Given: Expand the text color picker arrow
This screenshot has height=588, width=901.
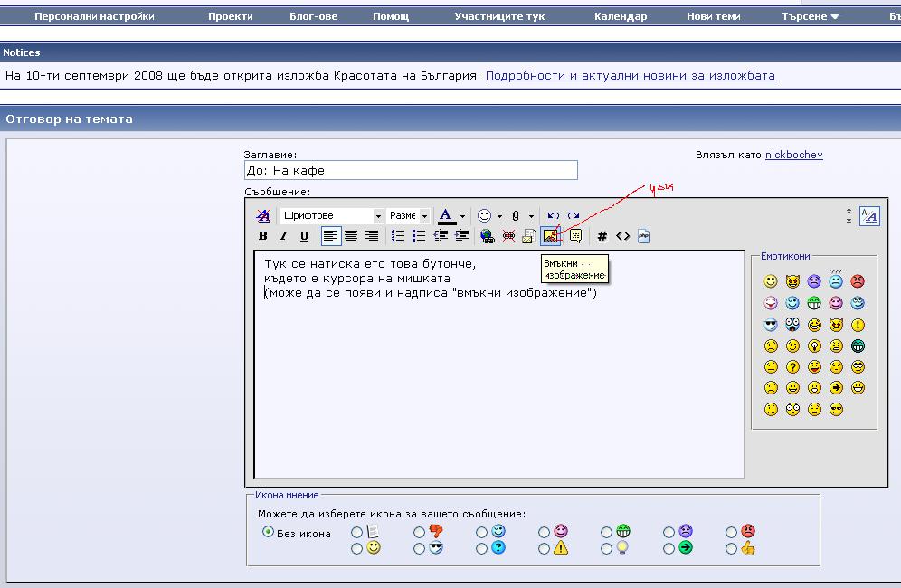Looking at the screenshot, I should (462, 216).
